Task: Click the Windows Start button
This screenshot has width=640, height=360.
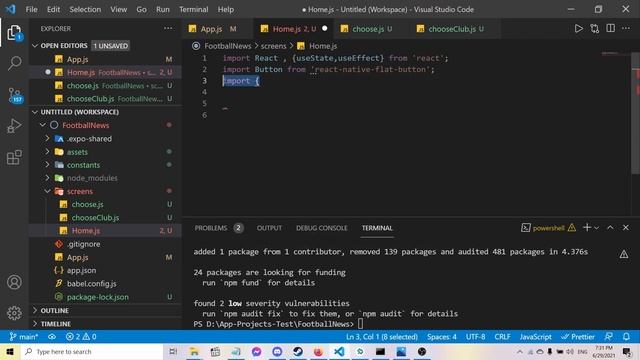Action: coord(9,351)
